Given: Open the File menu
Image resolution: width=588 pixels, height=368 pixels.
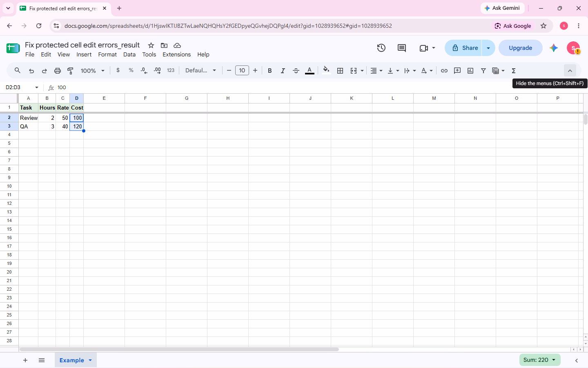Looking at the screenshot, I should tap(30, 54).
